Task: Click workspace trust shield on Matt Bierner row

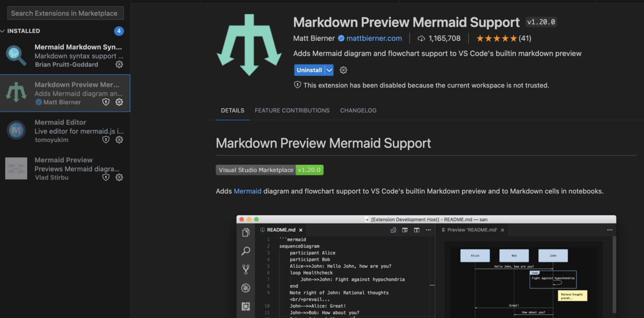Action: click(x=106, y=102)
